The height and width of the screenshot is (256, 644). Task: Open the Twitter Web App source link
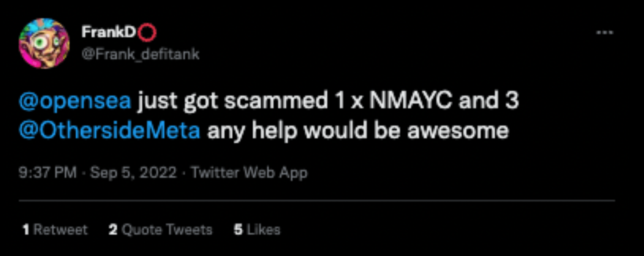coord(249,173)
